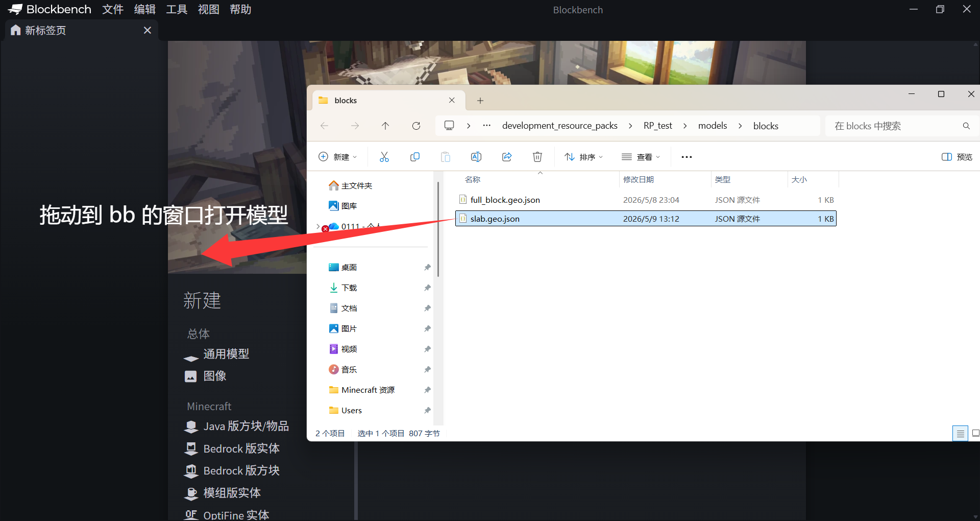The width and height of the screenshot is (980, 521).
Task: Select slab.geo.json file
Action: [646, 219]
